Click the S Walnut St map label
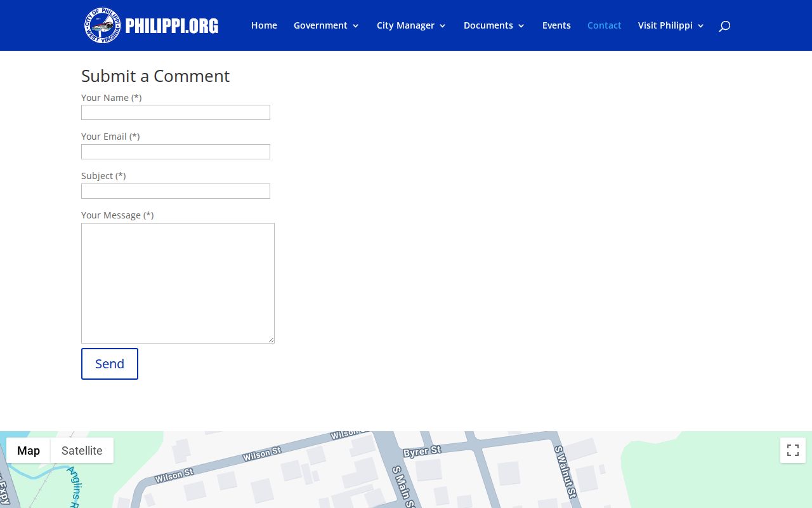The width and height of the screenshot is (812, 508). 565,472
